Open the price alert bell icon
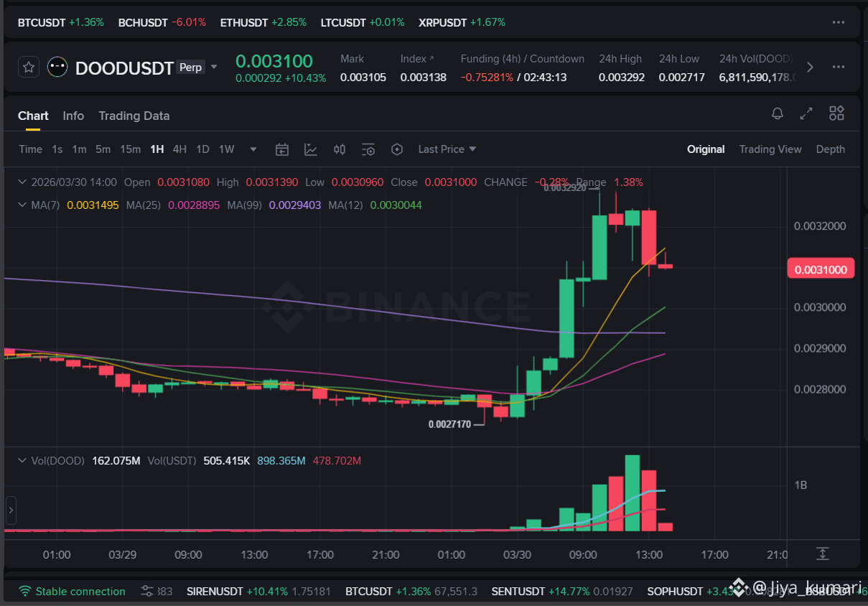Viewport: 868px width, 606px height. [x=778, y=113]
